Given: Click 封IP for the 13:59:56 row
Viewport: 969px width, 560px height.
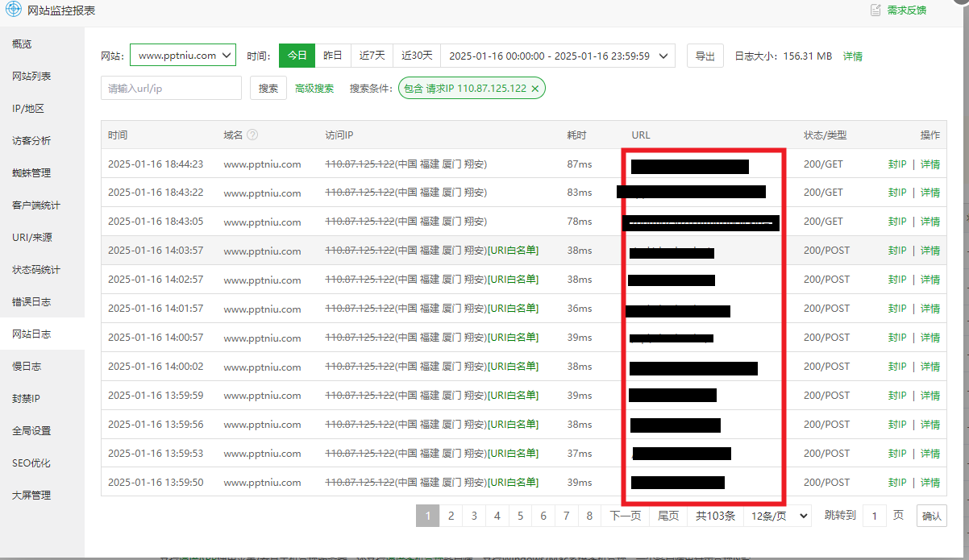Looking at the screenshot, I should 897,425.
